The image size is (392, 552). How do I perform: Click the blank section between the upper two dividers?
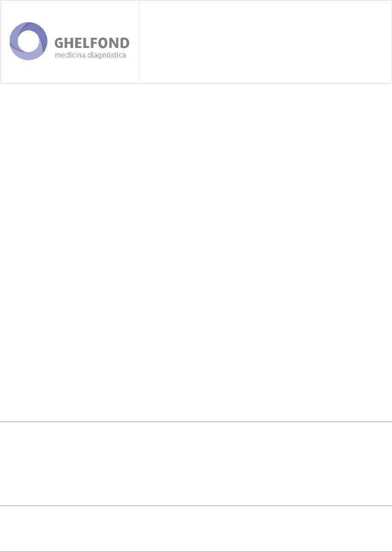(x=196, y=464)
